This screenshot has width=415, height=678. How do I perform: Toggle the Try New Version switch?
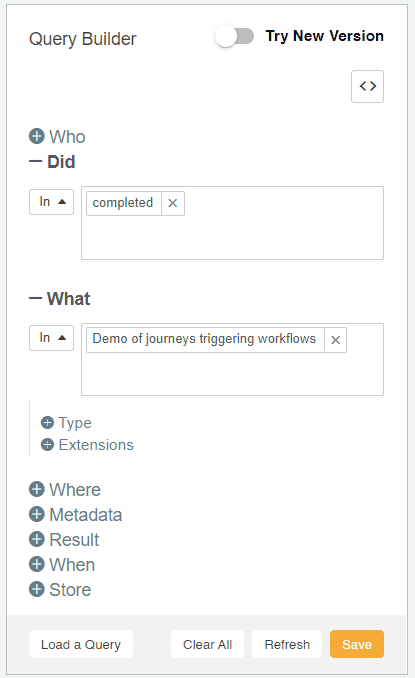[x=235, y=36]
